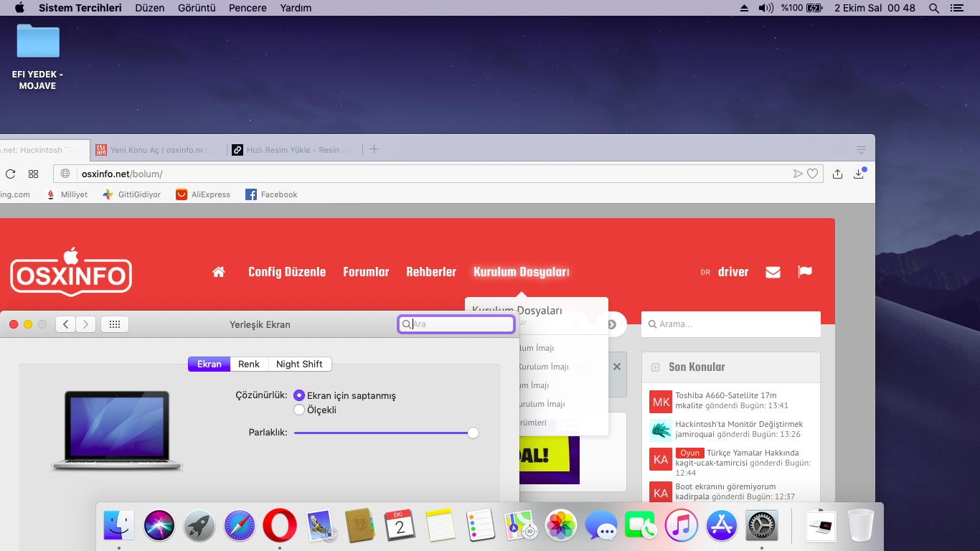Image resolution: width=980 pixels, height=551 pixels.
Task: Select the 'Ölçekli' resolution radio button
Action: [299, 410]
